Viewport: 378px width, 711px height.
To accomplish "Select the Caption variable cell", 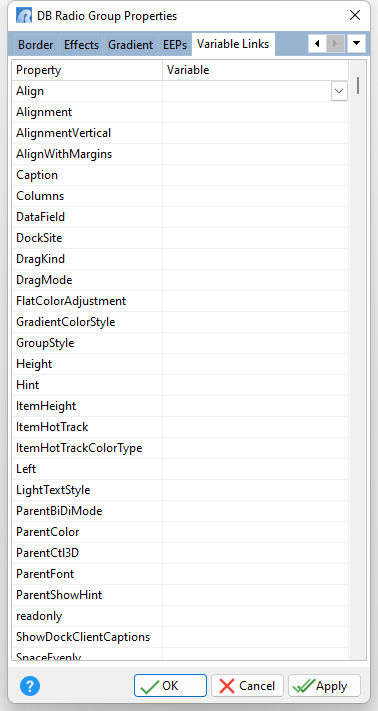I will click(255, 175).
